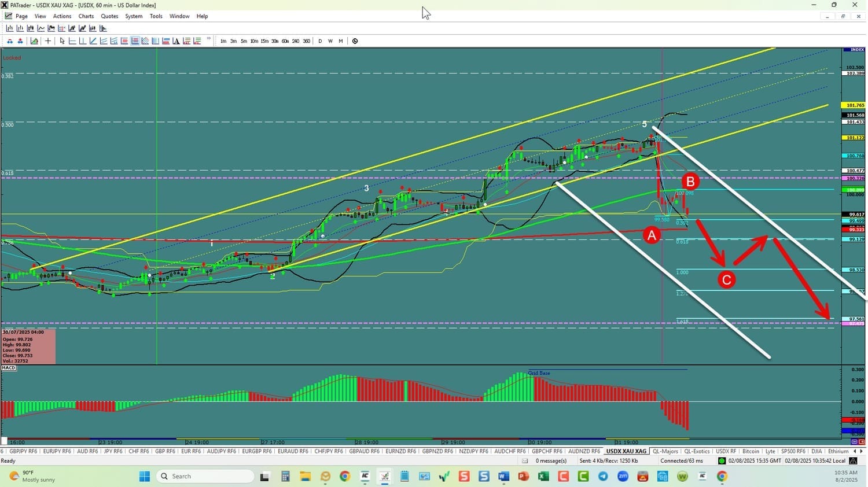Open File Explorer from the taskbar
This screenshot has width=868, height=487.
[x=305, y=477]
